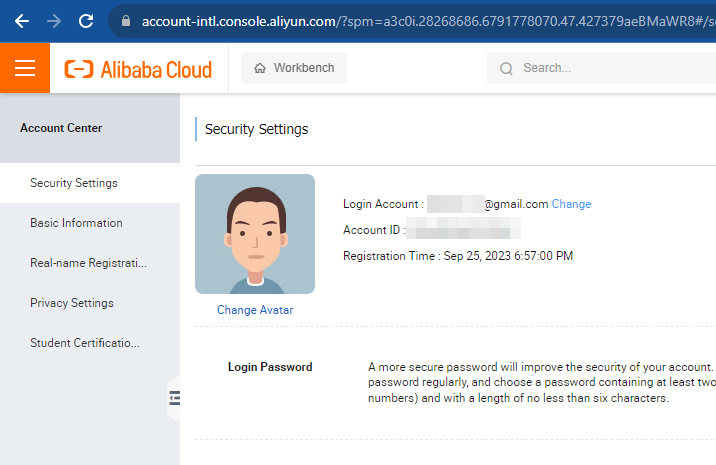This screenshot has height=465, width=716.
Task: Click the Alibaba Cloud logo
Action: (x=138, y=69)
